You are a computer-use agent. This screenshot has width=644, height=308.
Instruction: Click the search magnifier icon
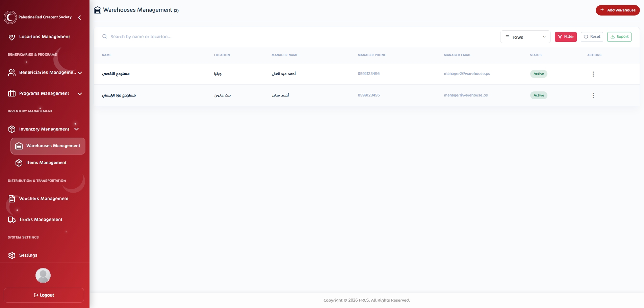(105, 36)
